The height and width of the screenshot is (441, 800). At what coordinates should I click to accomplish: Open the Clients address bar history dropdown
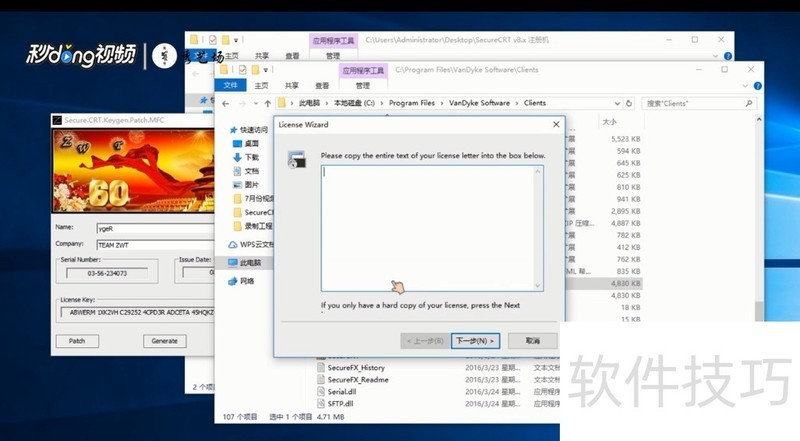[617, 103]
